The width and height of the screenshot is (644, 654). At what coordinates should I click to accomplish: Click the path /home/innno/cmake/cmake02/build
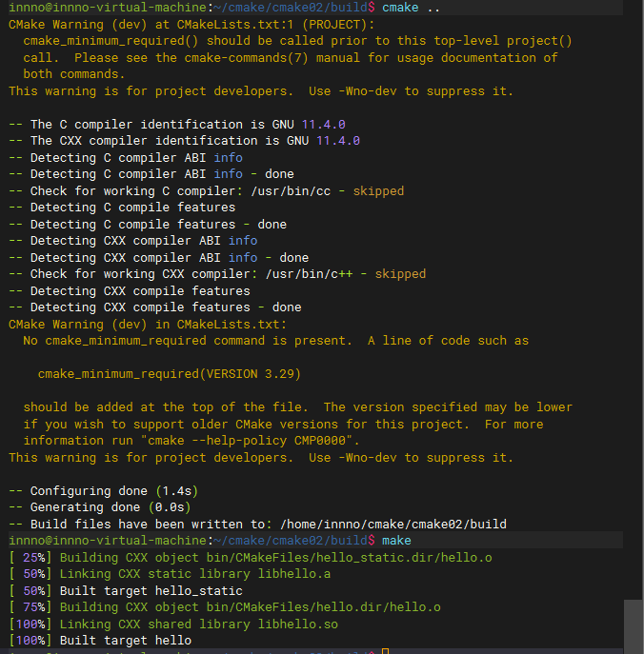(393, 525)
